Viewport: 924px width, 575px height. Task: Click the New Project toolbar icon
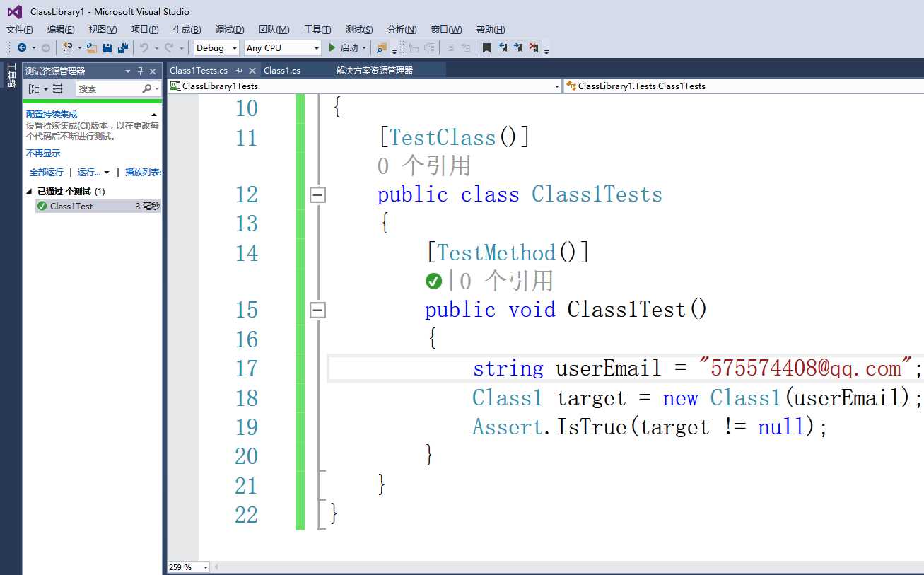click(68, 47)
